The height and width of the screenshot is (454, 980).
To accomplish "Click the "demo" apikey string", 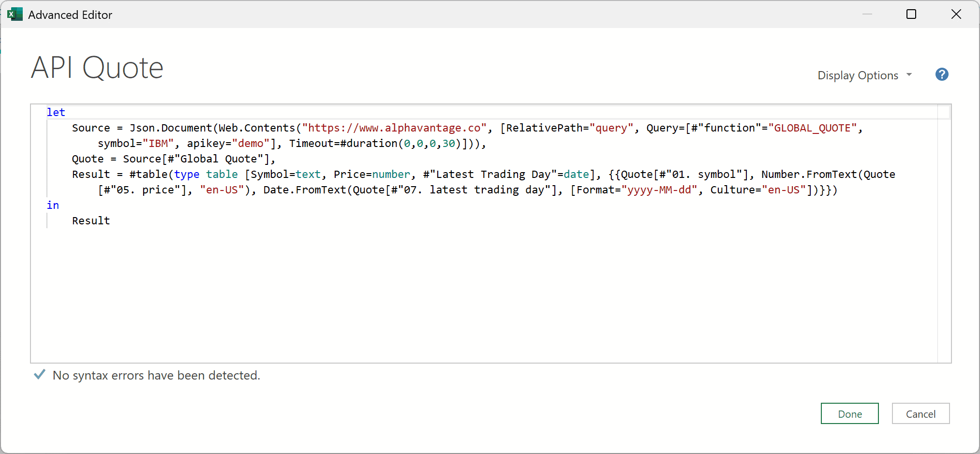I will click(251, 143).
